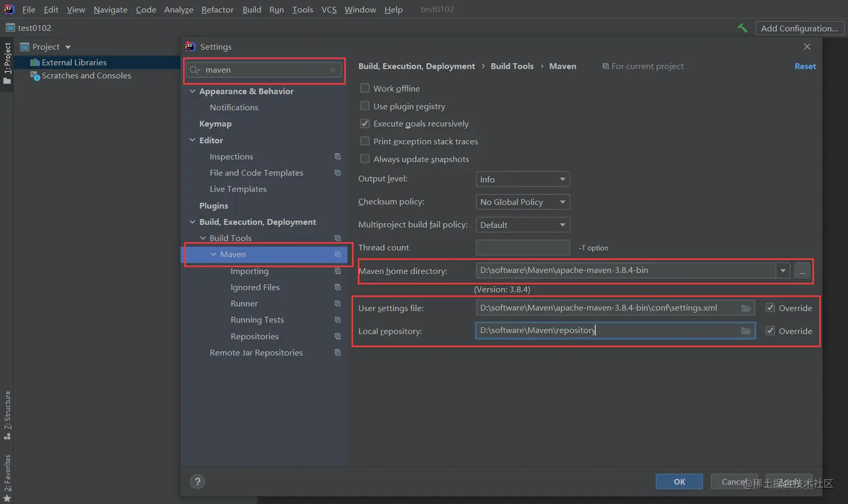The image size is (848, 504).
Task: Collapse Build, Execution, Deployment section
Action: 192,222
